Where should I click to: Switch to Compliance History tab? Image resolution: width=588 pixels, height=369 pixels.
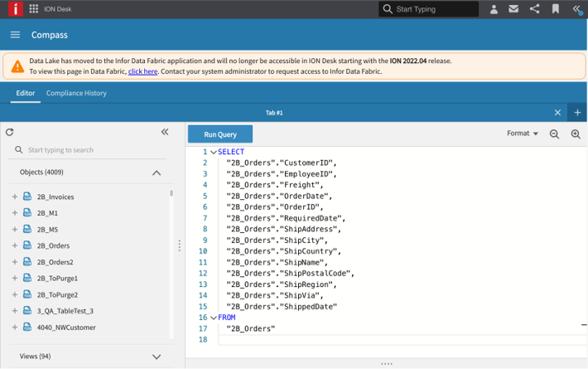(76, 93)
